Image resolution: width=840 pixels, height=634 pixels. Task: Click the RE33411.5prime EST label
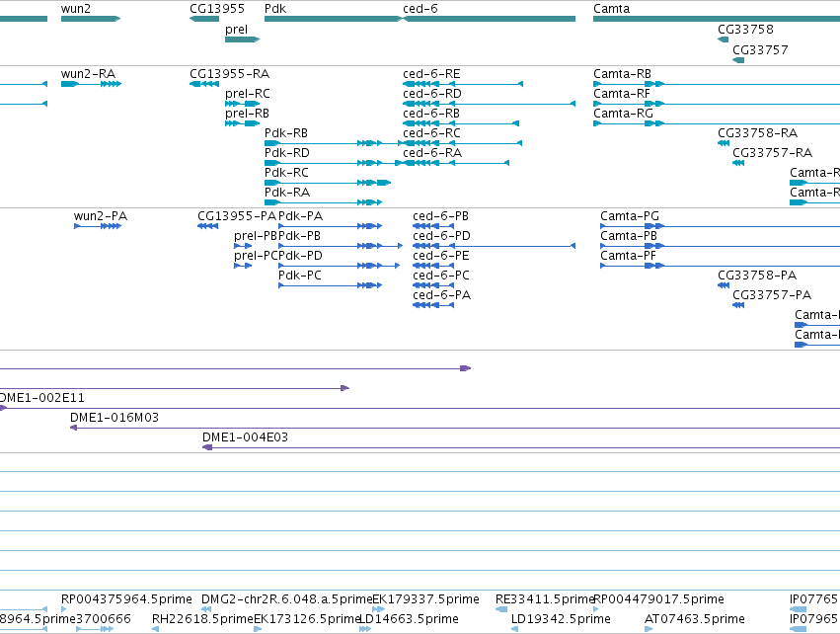545,599
